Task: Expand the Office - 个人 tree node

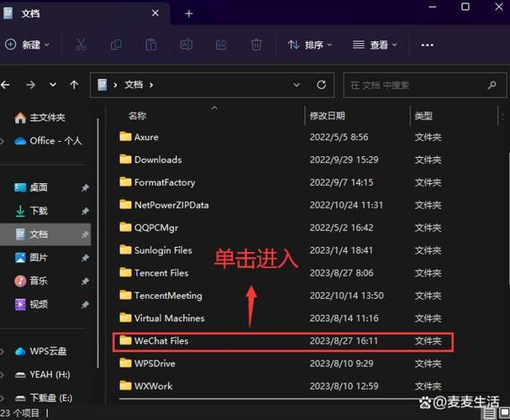Action: coord(2,141)
